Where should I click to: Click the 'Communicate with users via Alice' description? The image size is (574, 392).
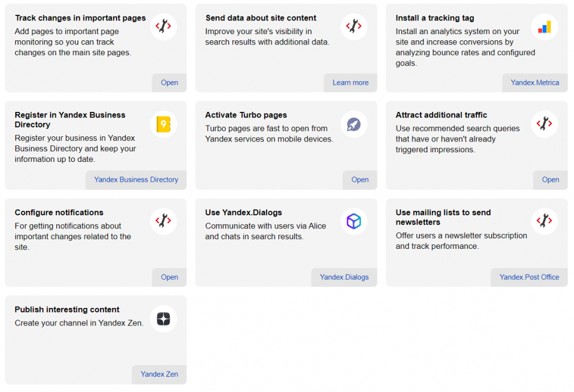click(265, 231)
